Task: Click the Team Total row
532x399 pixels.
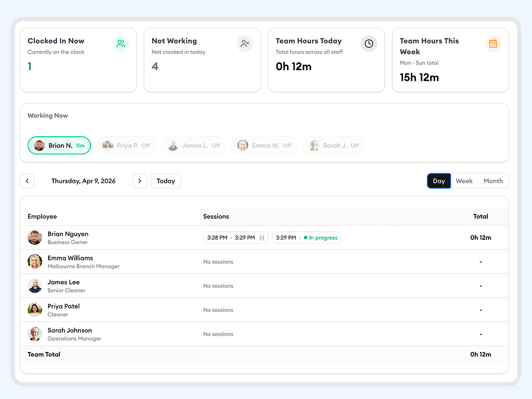Action: (x=43, y=354)
